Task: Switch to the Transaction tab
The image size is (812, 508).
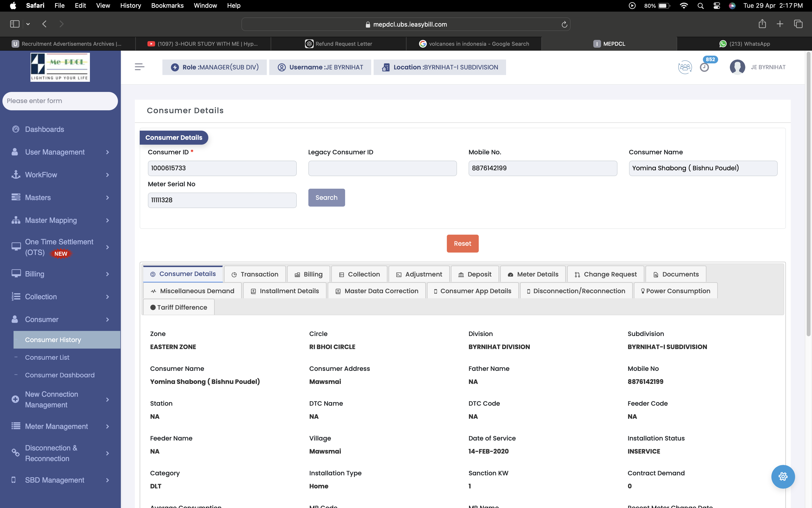Action: pyautogui.click(x=255, y=274)
